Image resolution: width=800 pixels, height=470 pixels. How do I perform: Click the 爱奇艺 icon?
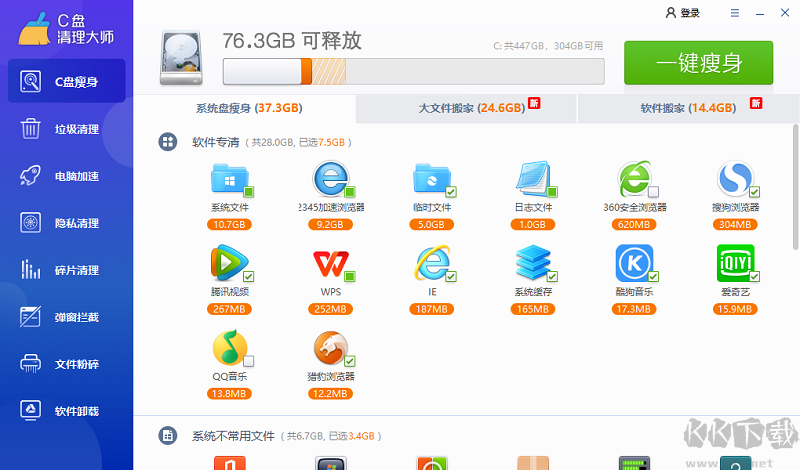(x=735, y=263)
